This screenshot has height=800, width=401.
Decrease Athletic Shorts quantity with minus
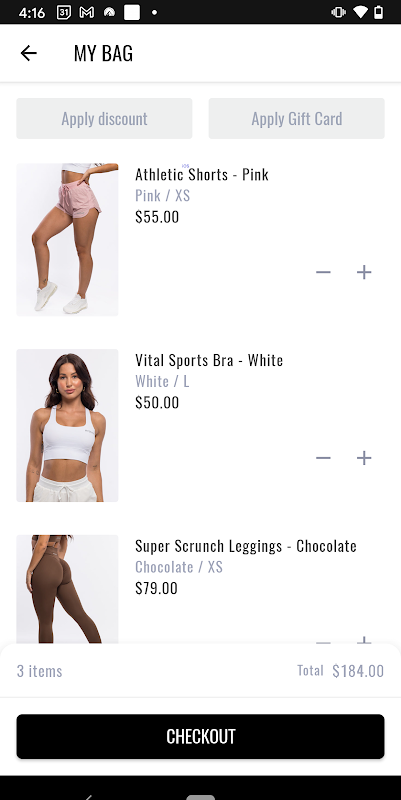[323, 272]
